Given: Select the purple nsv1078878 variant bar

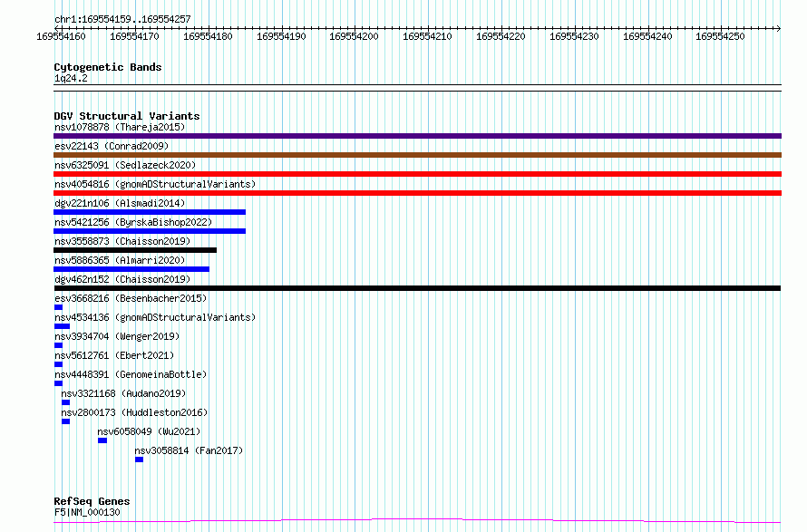Looking at the screenshot, I should tap(417, 136).
